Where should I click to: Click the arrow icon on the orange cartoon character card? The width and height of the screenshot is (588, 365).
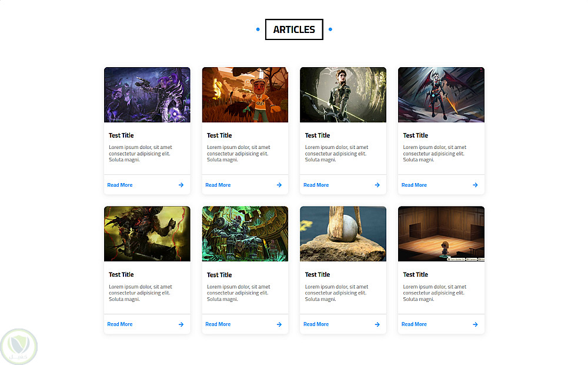279,185
